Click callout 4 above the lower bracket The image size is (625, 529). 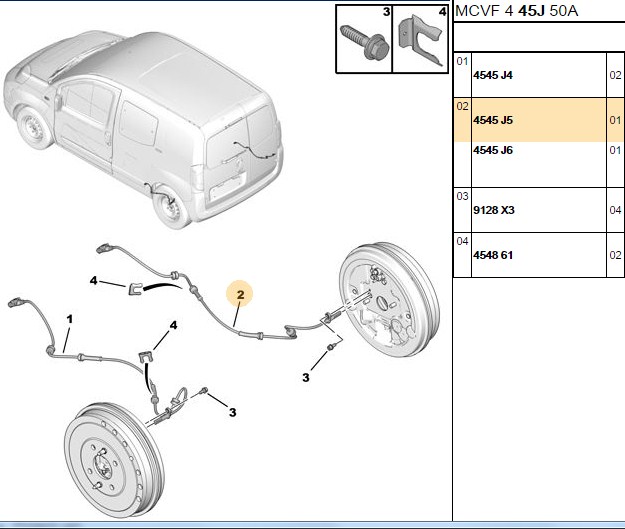coord(173,326)
